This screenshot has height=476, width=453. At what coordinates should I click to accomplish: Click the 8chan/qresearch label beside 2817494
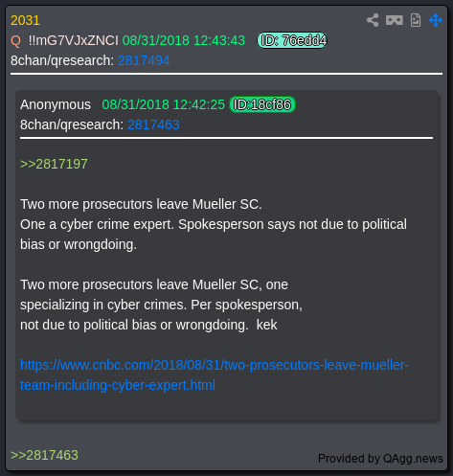(62, 60)
